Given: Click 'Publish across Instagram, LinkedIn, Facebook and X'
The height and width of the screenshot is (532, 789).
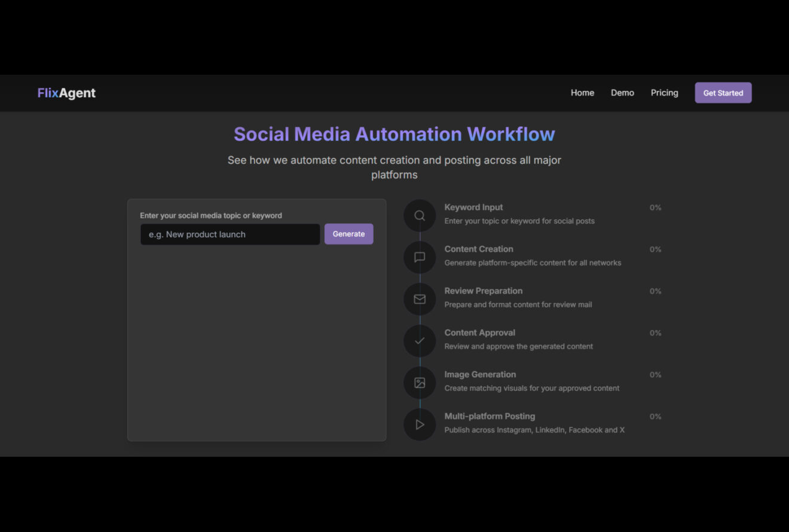Looking at the screenshot, I should pos(534,430).
